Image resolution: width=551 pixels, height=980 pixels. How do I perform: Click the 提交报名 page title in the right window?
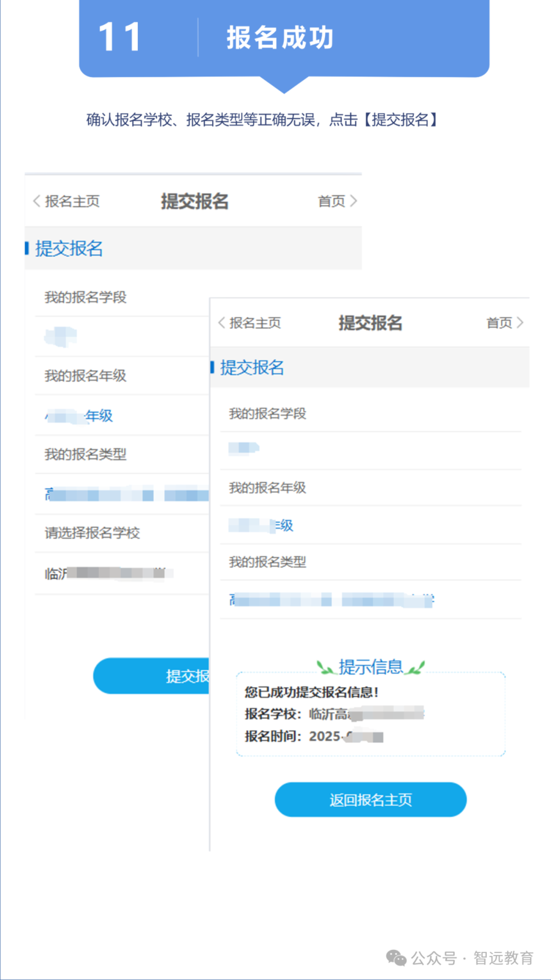tap(370, 322)
